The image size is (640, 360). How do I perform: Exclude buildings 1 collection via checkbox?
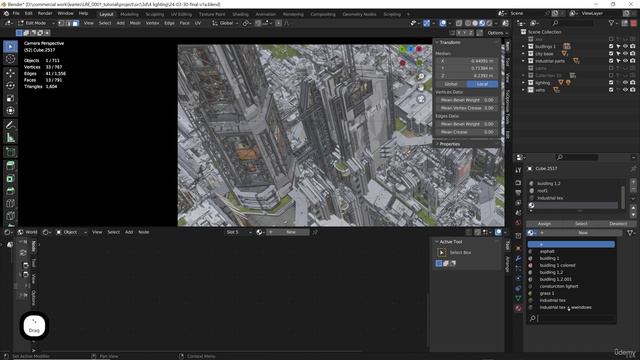(x=611, y=47)
